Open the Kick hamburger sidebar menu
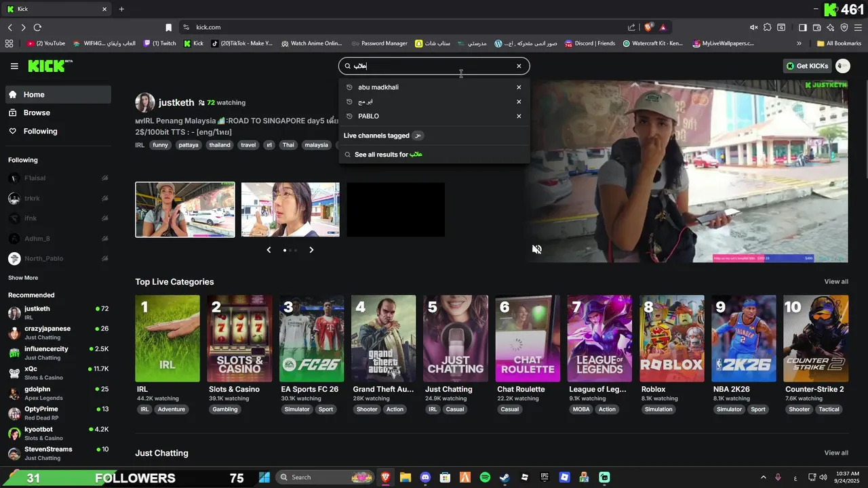868x488 pixels. pyautogui.click(x=14, y=66)
